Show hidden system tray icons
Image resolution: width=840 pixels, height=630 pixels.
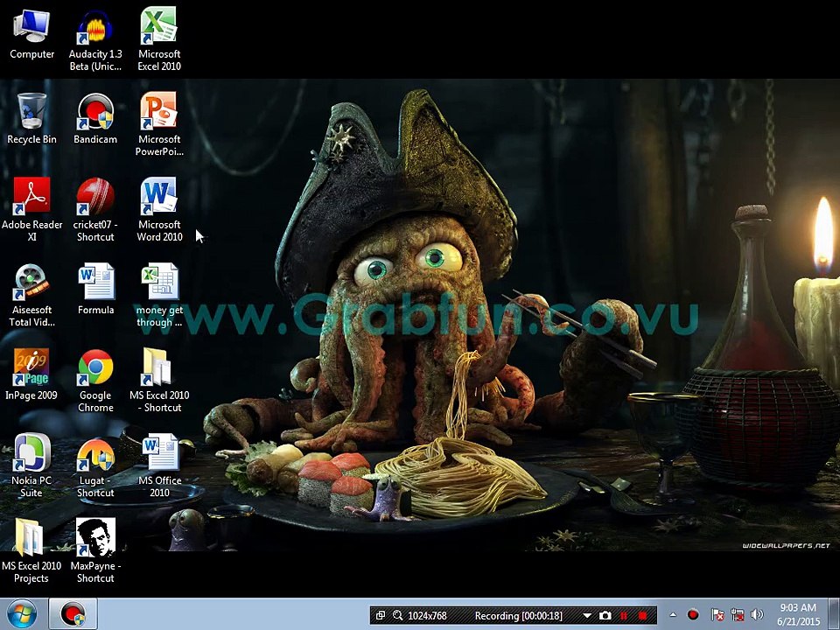tap(672, 614)
